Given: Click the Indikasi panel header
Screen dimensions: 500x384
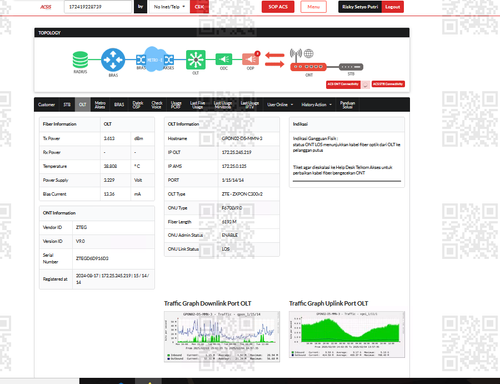Looking at the screenshot, I should (347, 124).
